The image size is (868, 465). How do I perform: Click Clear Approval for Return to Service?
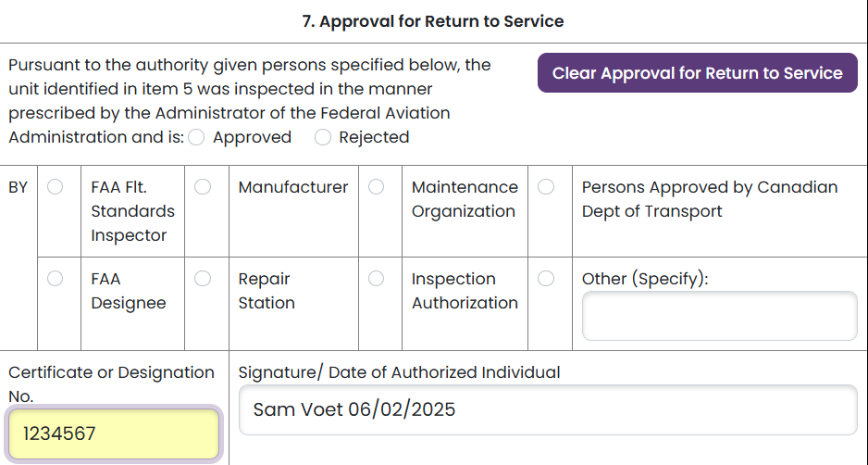(698, 72)
